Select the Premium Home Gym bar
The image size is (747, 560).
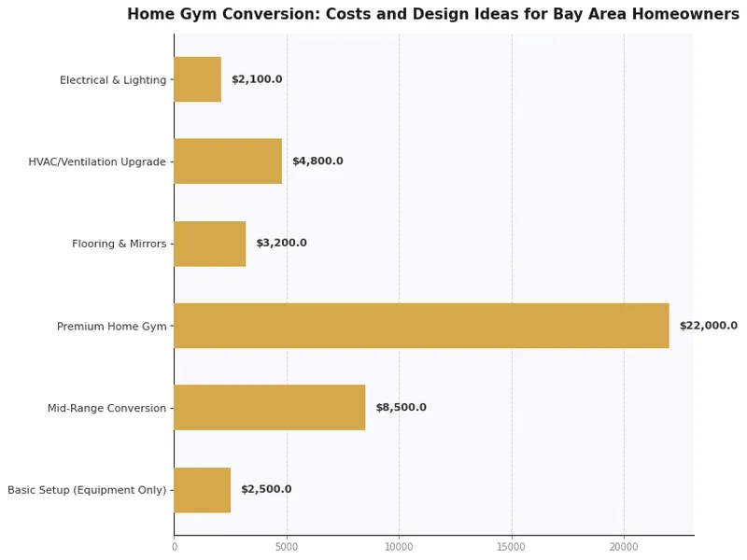click(420, 326)
